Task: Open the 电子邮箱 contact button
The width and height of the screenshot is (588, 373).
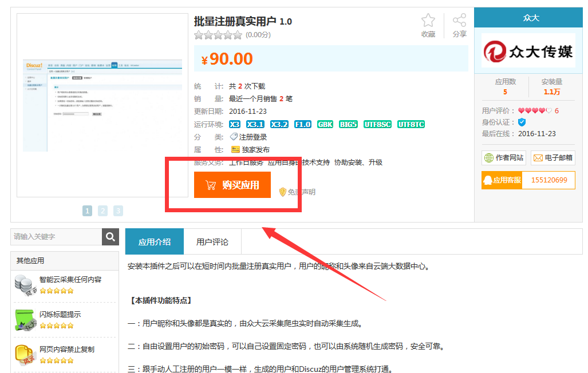Action: (553, 158)
